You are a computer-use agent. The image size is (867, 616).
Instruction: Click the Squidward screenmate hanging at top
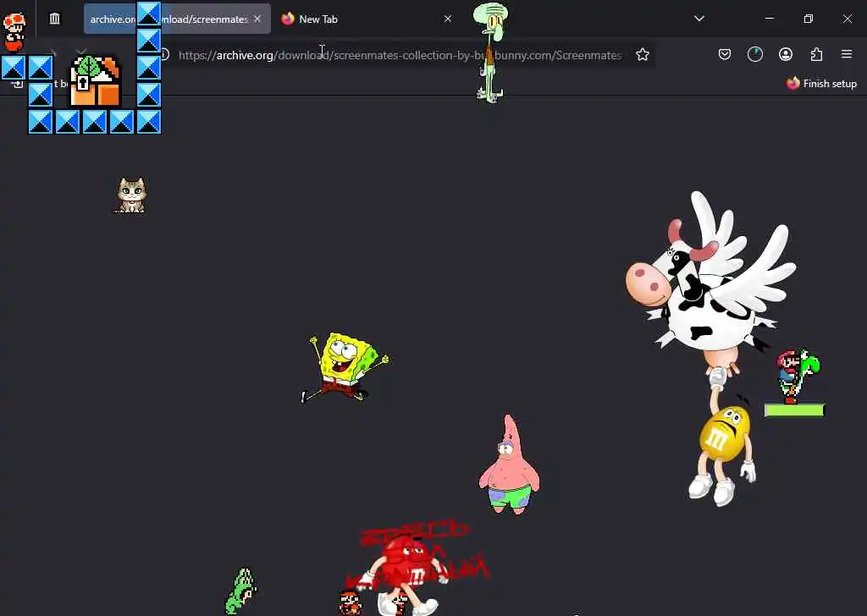click(x=490, y=52)
